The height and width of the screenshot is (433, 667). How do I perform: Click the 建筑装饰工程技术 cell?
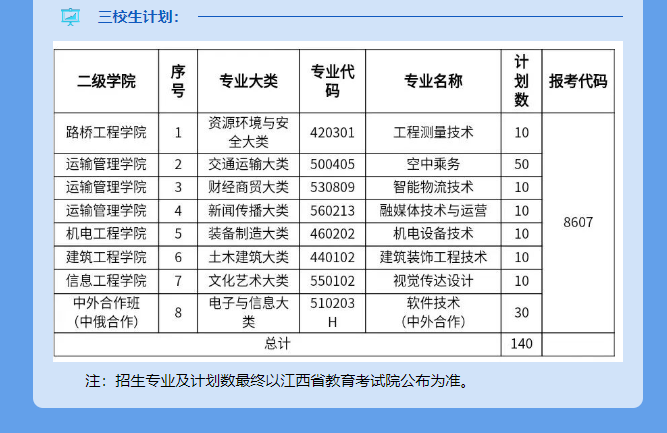tap(433, 257)
